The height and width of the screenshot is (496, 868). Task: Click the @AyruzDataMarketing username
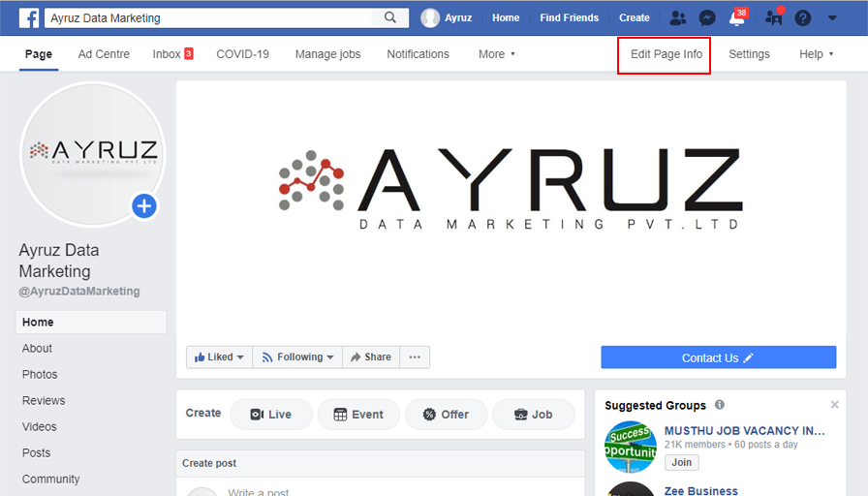click(79, 292)
